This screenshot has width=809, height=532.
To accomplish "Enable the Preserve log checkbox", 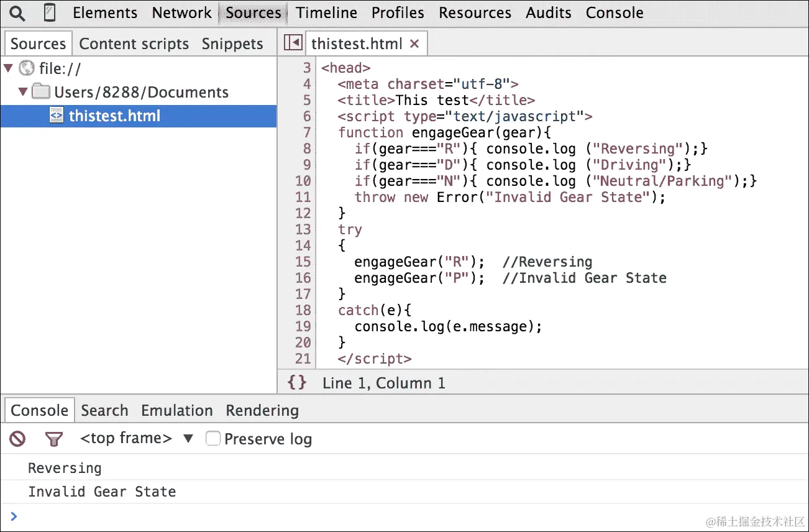I will (213, 438).
